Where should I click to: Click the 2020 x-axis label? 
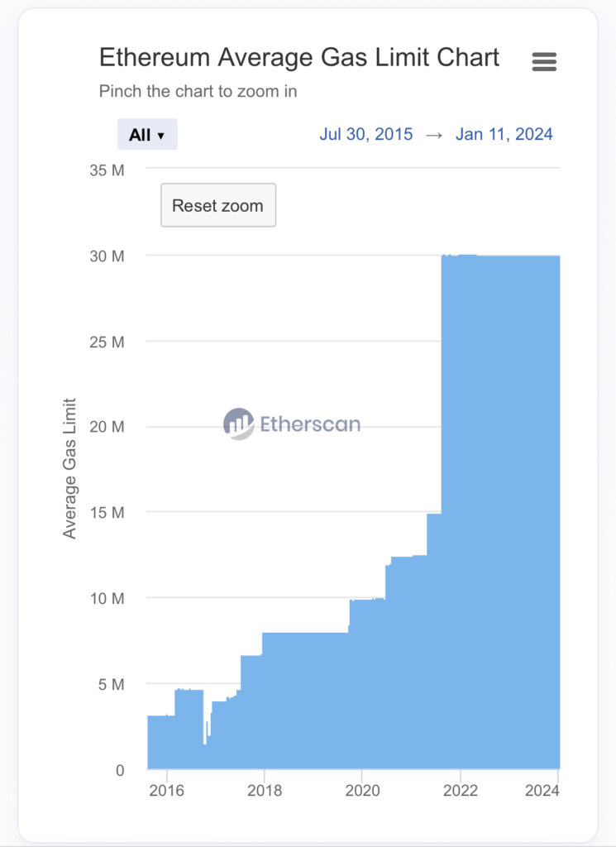click(362, 790)
